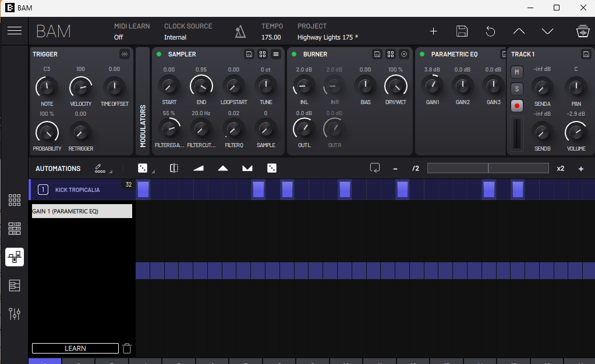
Task: Click the Sampler END knob
Action: pyautogui.click(x=201, y=86)
